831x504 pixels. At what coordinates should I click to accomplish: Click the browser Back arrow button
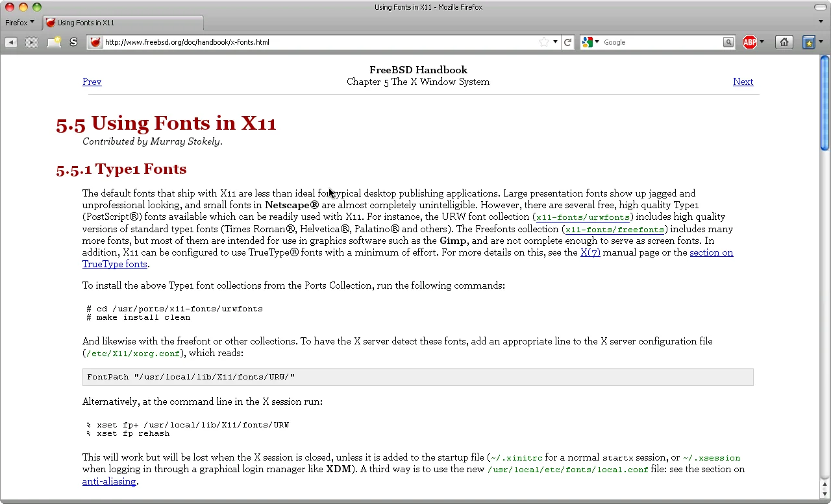point(11,42)
